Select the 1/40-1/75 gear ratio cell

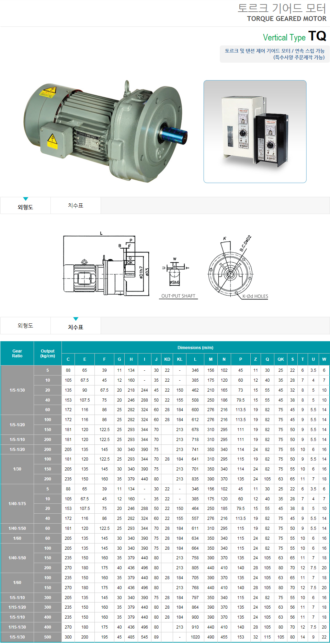tap(17, 504)
